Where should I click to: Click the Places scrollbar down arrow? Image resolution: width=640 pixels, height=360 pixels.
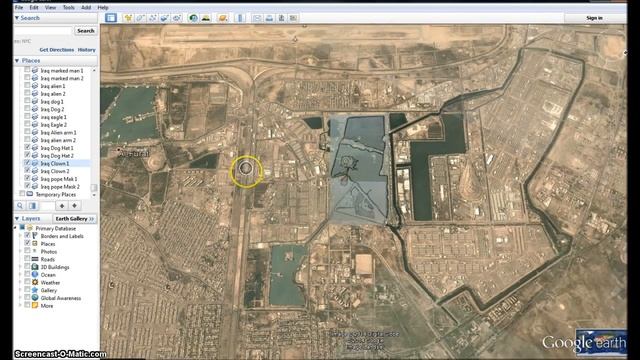(x=94, y=195)
